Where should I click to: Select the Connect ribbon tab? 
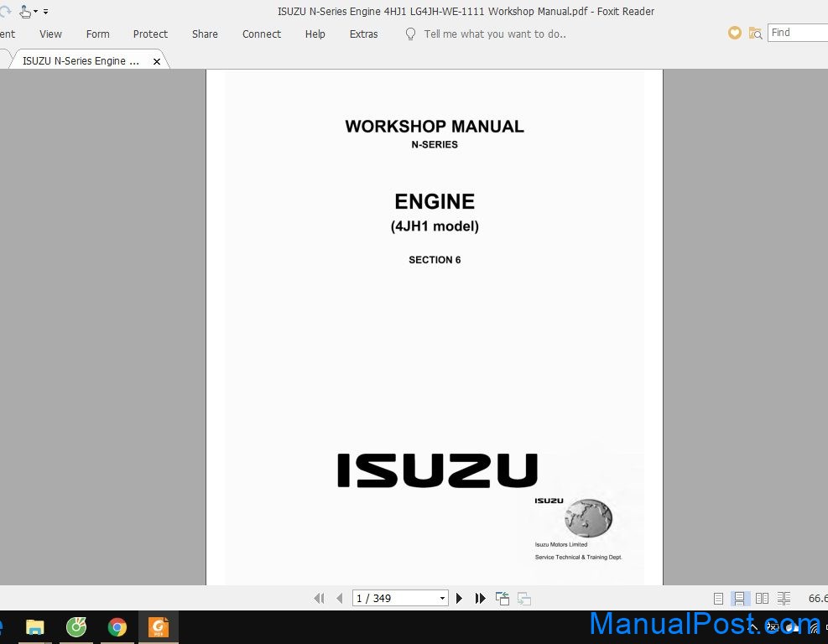262,34
